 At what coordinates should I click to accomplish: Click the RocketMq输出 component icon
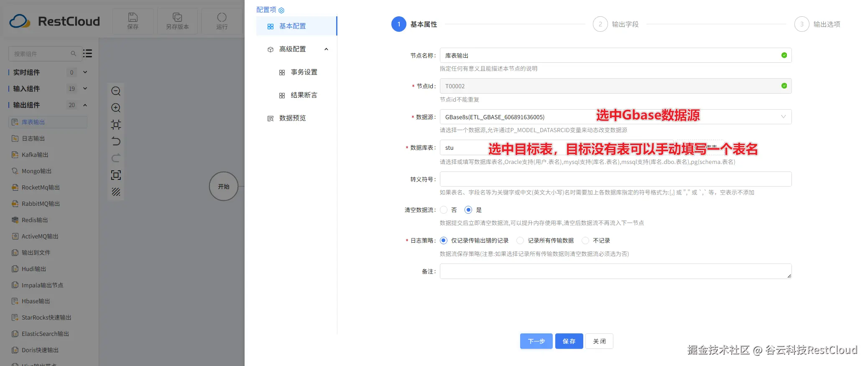click(x=15, y=187)
